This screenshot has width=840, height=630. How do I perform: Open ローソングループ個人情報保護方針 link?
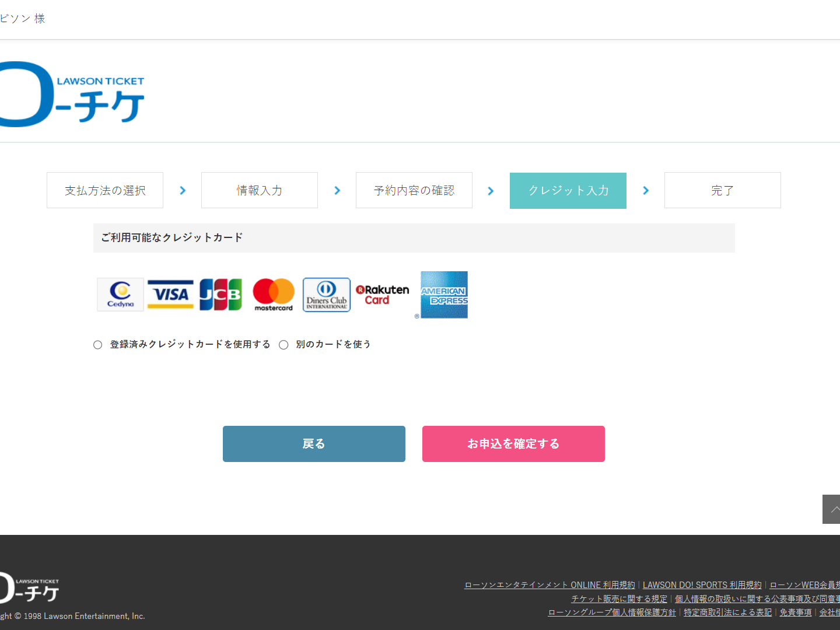click(x=612, y=612)
